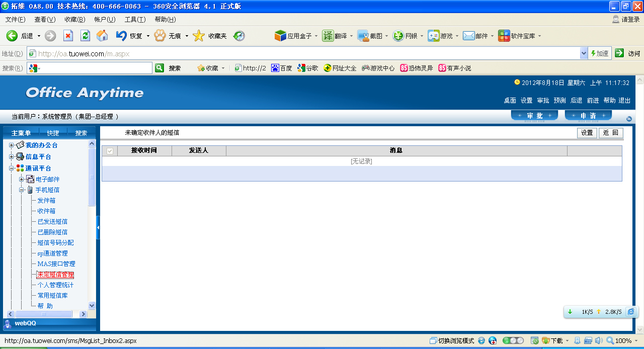
Task: Open the 翻译 translate tool
Action: click(x=335, y=36)
